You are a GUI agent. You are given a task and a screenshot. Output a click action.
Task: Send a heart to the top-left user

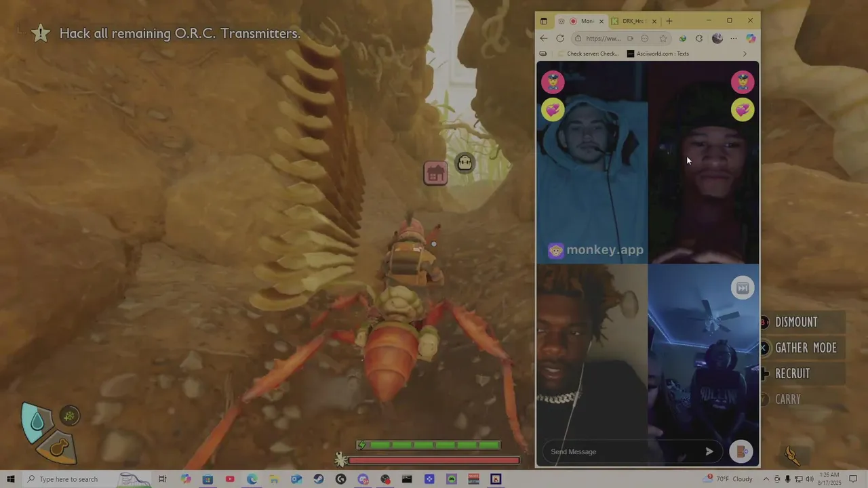pos(553,110)
